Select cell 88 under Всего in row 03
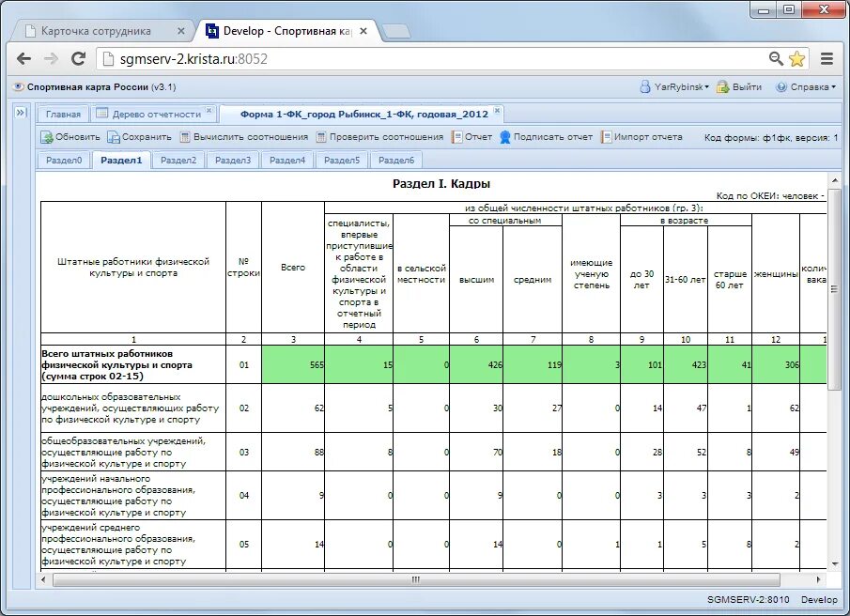This screenshot has height=616, width=850. (x=293, y=452)
